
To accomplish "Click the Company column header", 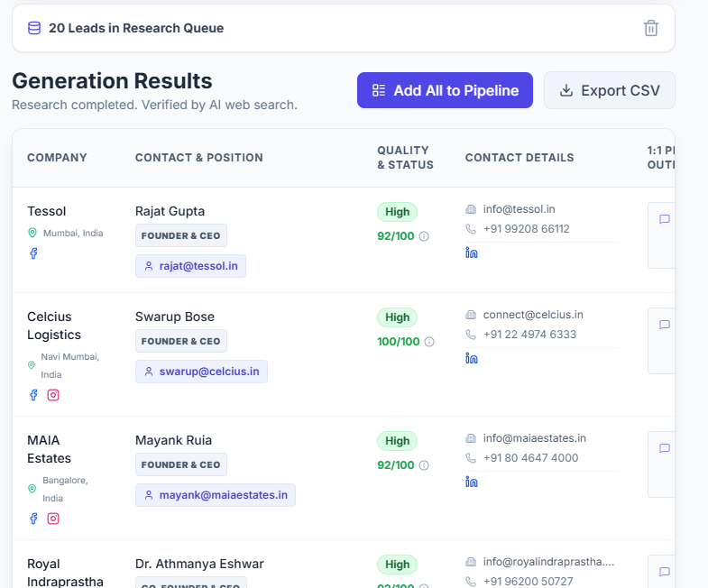I will 57,158.
